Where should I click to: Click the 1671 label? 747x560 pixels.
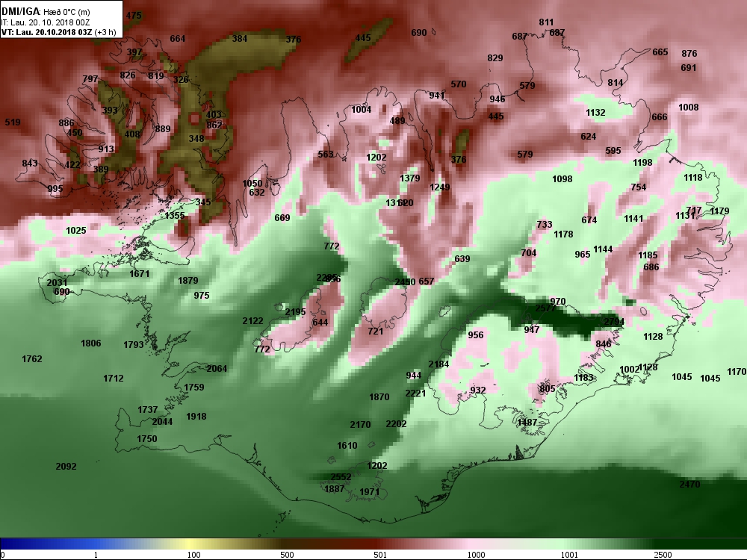click(x=140, y=274)
